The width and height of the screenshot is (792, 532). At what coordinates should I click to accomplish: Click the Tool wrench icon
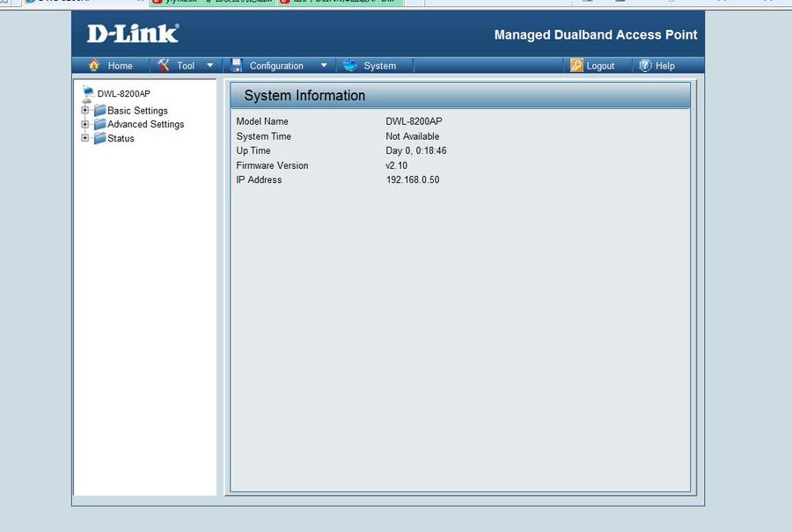[163, 65]
